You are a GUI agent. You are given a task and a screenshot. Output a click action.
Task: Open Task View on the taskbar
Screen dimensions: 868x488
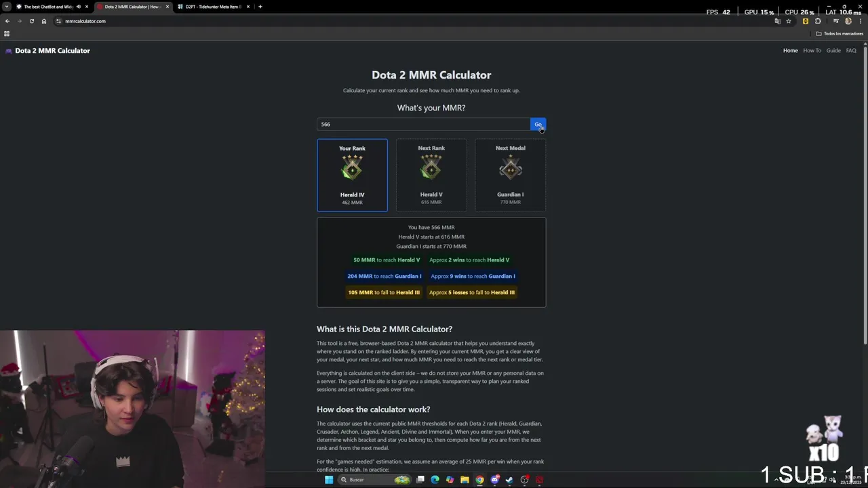(420, 480)
